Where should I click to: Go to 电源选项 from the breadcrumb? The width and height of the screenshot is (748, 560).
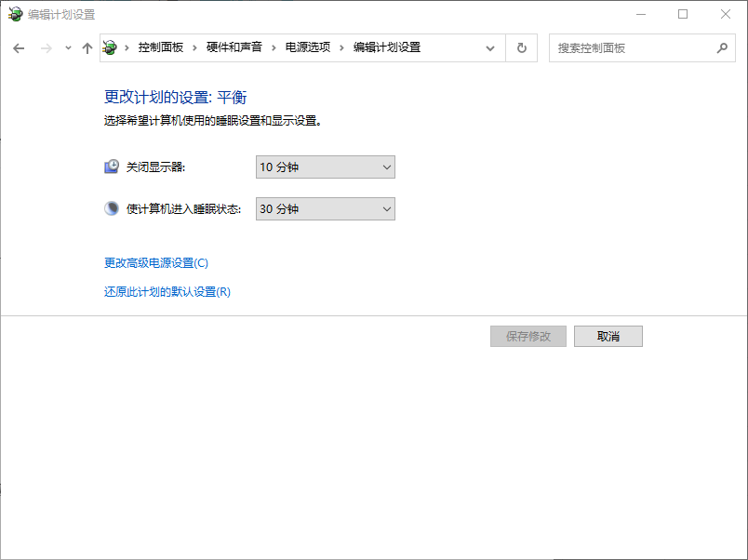[x=310, y=47]
